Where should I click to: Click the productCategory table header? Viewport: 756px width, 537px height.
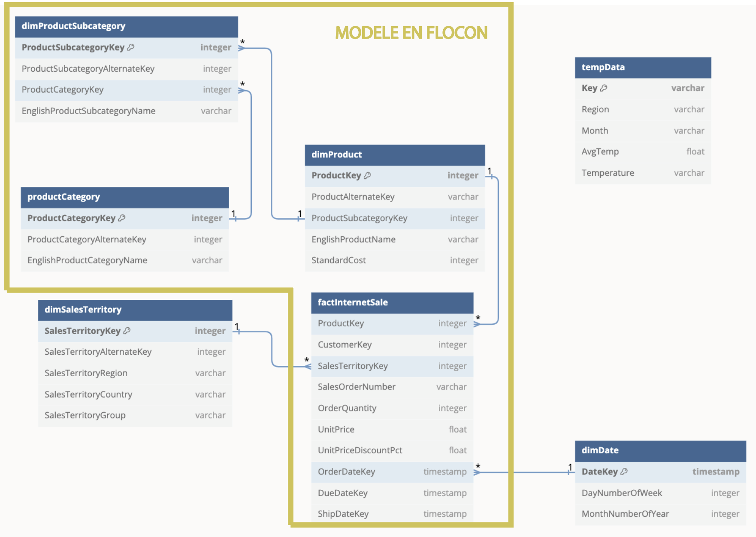point(125,197)
